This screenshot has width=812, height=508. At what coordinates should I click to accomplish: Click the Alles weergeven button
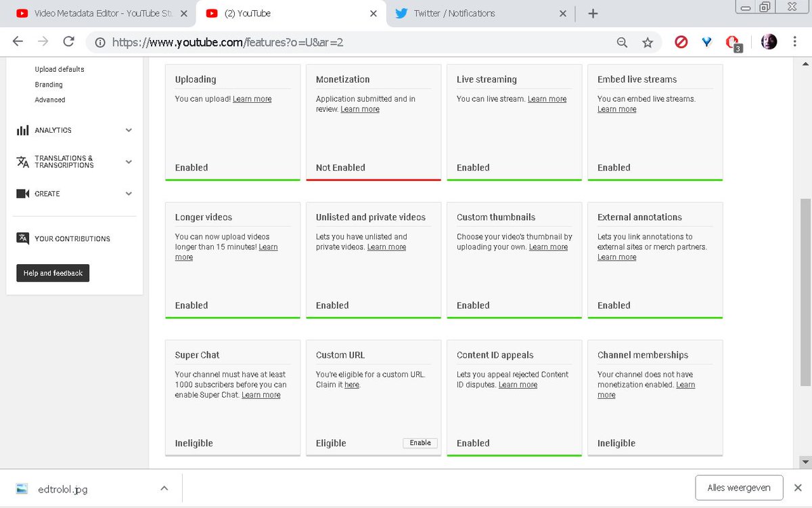coord(739,488)
